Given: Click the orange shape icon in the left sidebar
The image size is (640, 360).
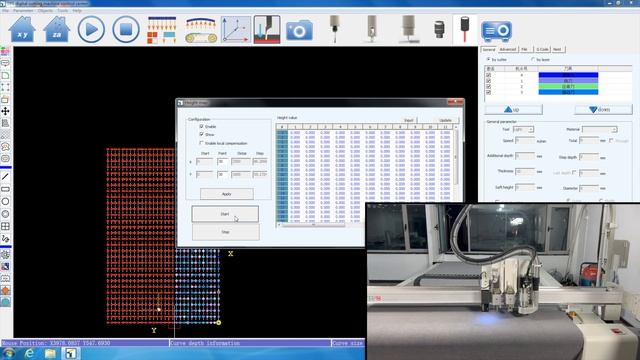Looking at the screenshot, I should (5, 291).
